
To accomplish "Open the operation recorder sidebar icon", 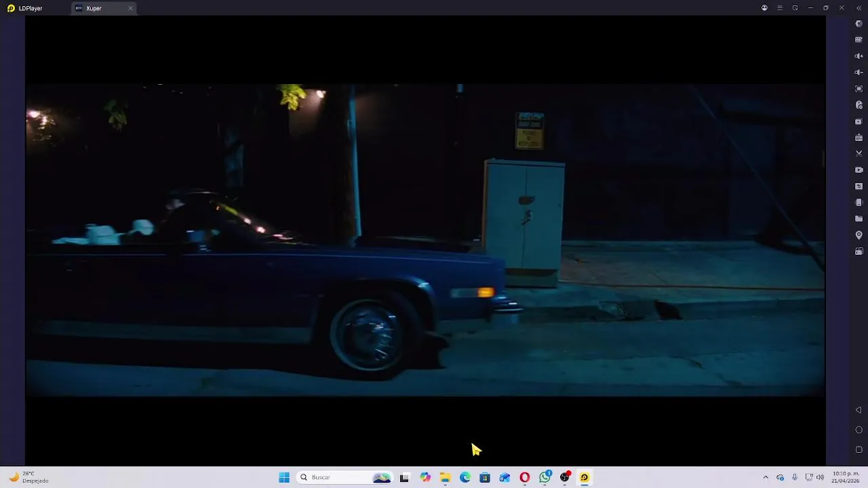I will pyautogui.click(x=859, y=105).
